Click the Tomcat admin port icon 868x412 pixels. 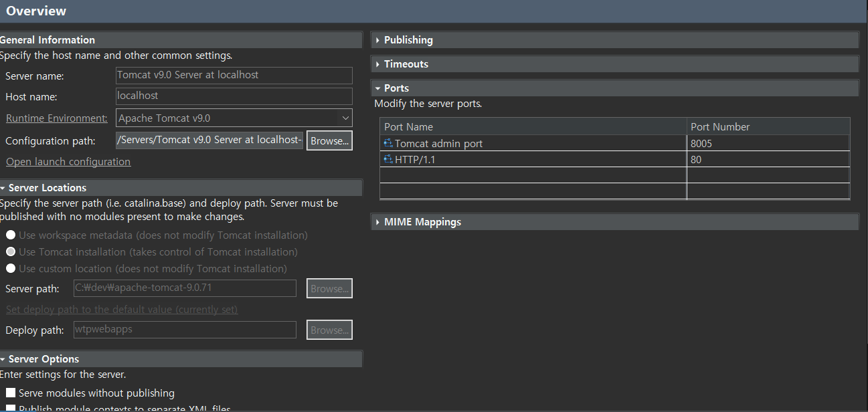(388, 143)
